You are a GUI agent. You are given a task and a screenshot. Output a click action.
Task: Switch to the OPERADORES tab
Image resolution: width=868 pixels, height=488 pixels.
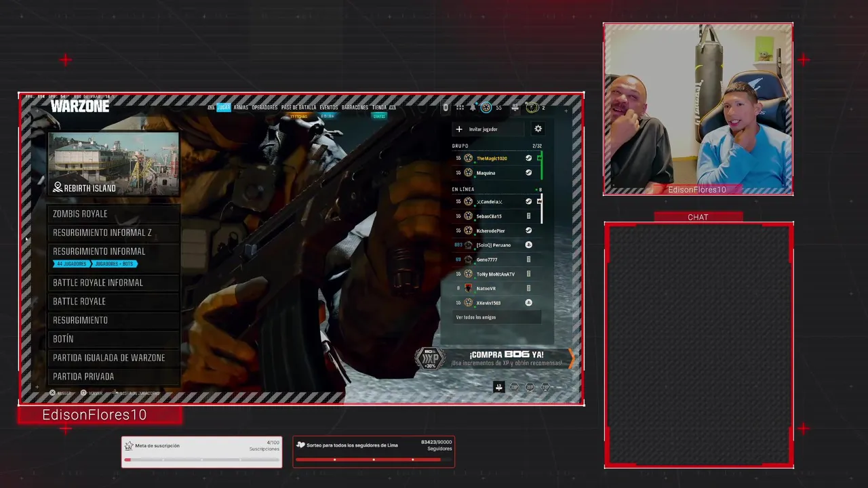click(x=264, y=107)
